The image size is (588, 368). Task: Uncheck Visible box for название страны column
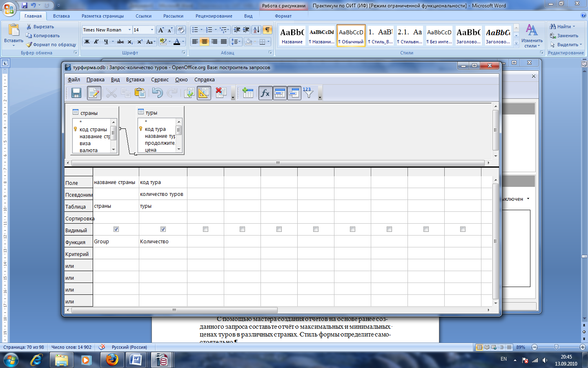coord(116,229)
